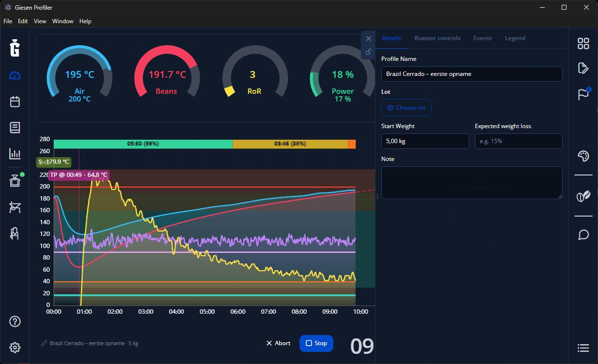598x364 pixels.
Task: Open the barbecue grill icon in the sidebar
Action: click(x=15, y=207)
